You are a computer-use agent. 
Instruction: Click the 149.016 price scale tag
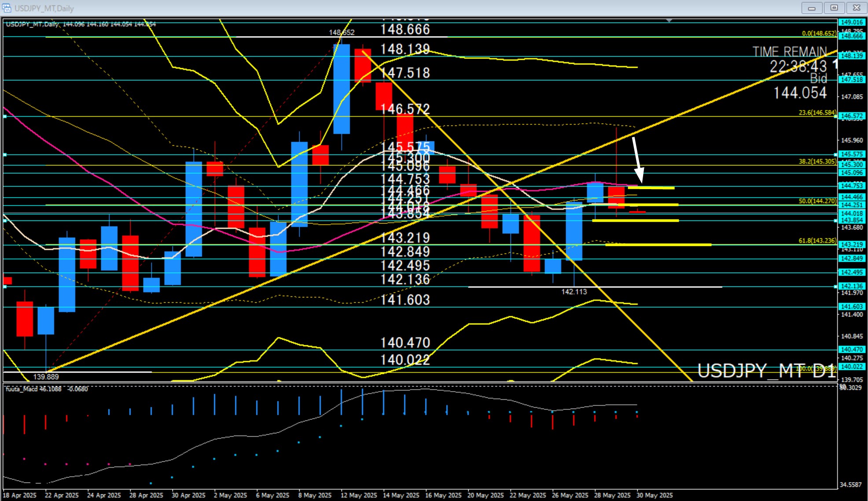point(852,22)
